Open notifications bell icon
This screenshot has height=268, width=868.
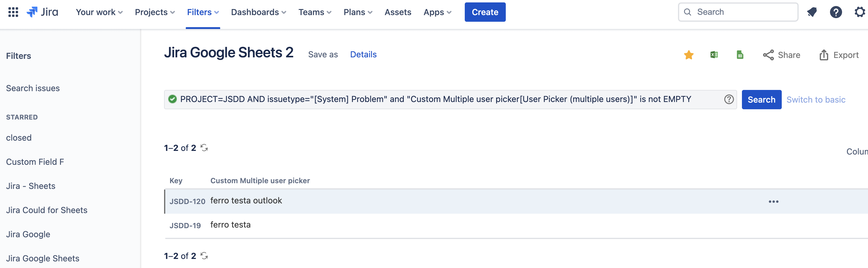pyautogui.click(x=812, y=12)
